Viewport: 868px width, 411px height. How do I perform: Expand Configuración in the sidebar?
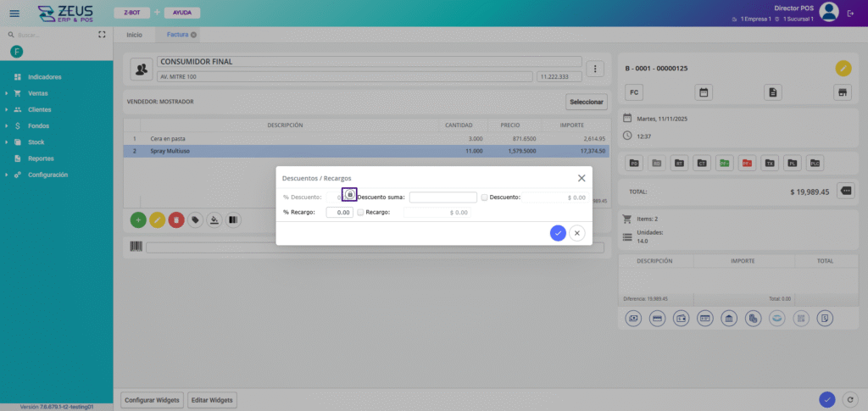[x=7, y=175]
